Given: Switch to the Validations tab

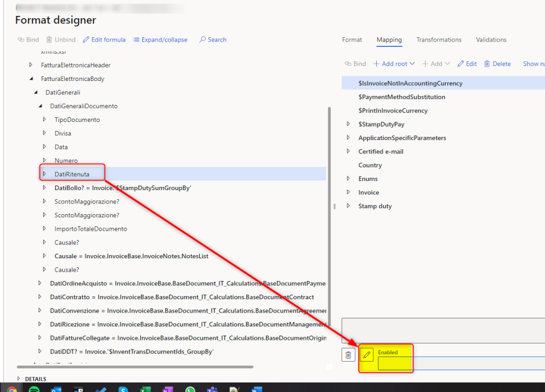Looking at the screenshot, I should click(491, 40).
